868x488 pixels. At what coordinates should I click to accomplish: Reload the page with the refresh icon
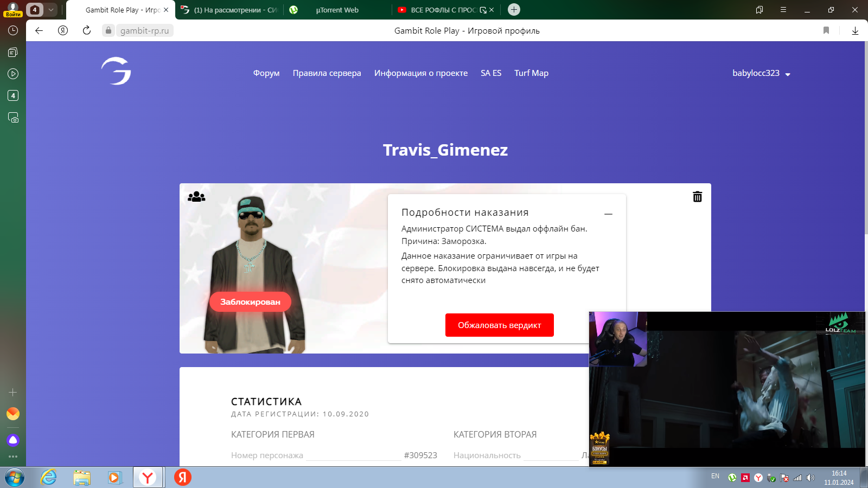coord(87,30)
